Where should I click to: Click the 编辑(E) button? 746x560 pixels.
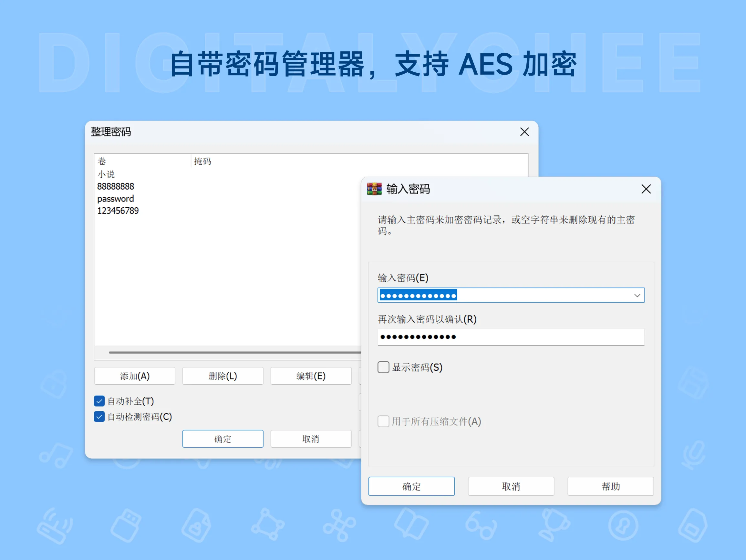pos(311,376)
